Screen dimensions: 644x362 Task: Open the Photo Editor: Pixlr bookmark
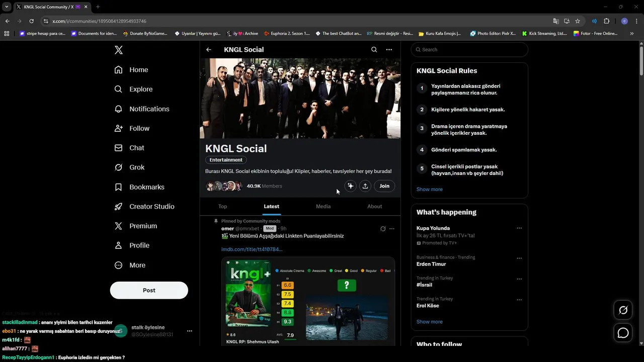coord(493,34)
